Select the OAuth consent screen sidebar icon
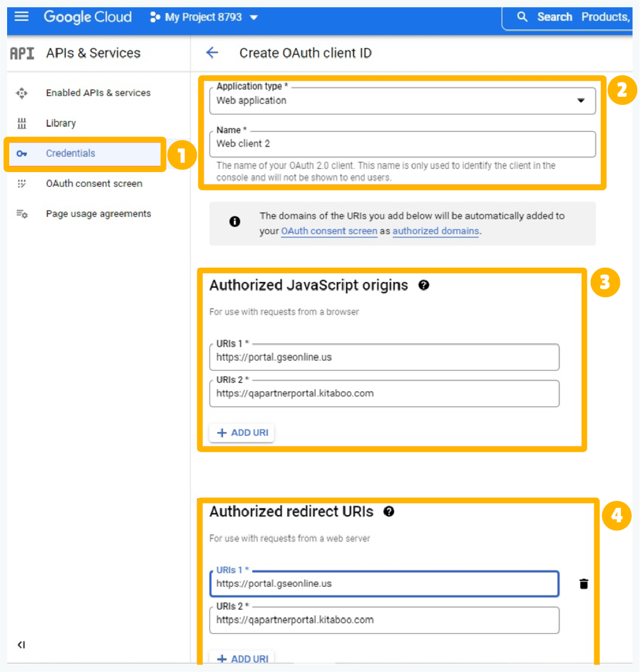 coord(21,184)
